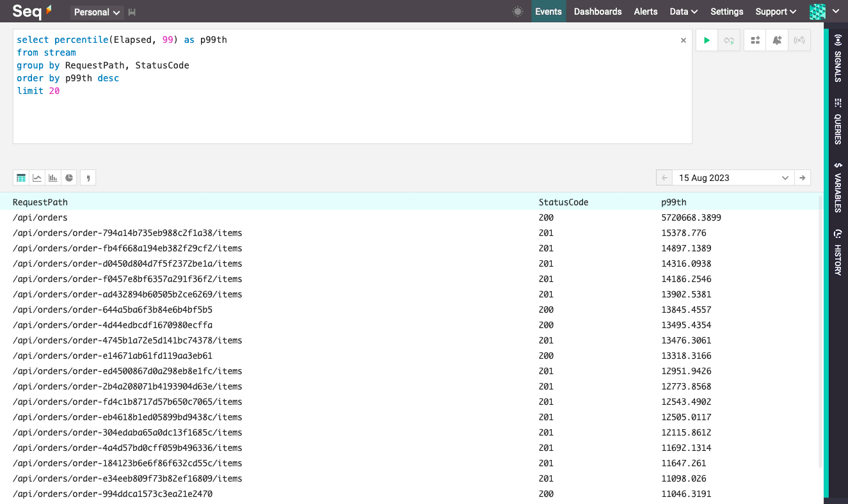Open the Settings tab
Screen dimensions: 848x504
(x=727, y=12)
